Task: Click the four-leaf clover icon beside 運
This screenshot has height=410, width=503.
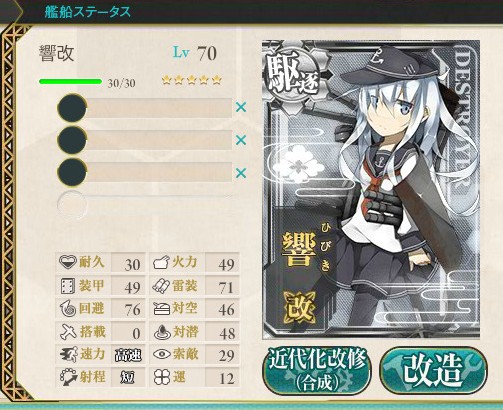Action: click(x=162, y=377)
